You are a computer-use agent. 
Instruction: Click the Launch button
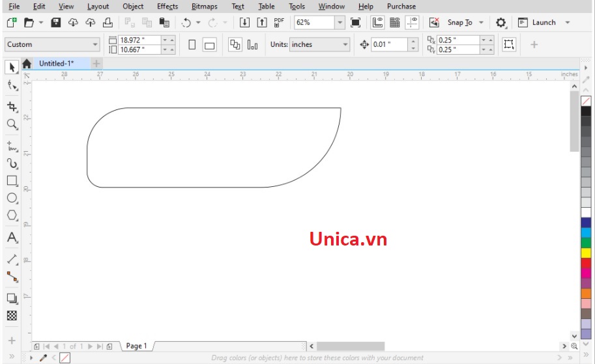543,23
